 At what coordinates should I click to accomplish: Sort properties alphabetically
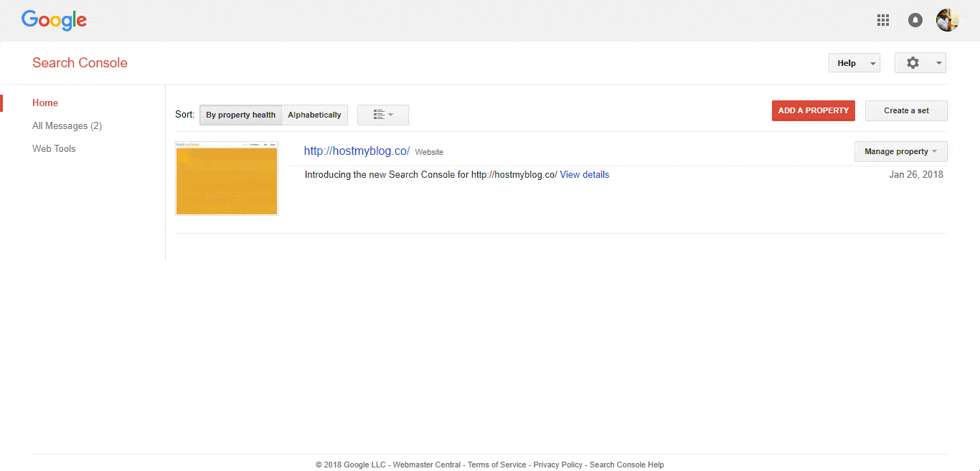[314, 115]
